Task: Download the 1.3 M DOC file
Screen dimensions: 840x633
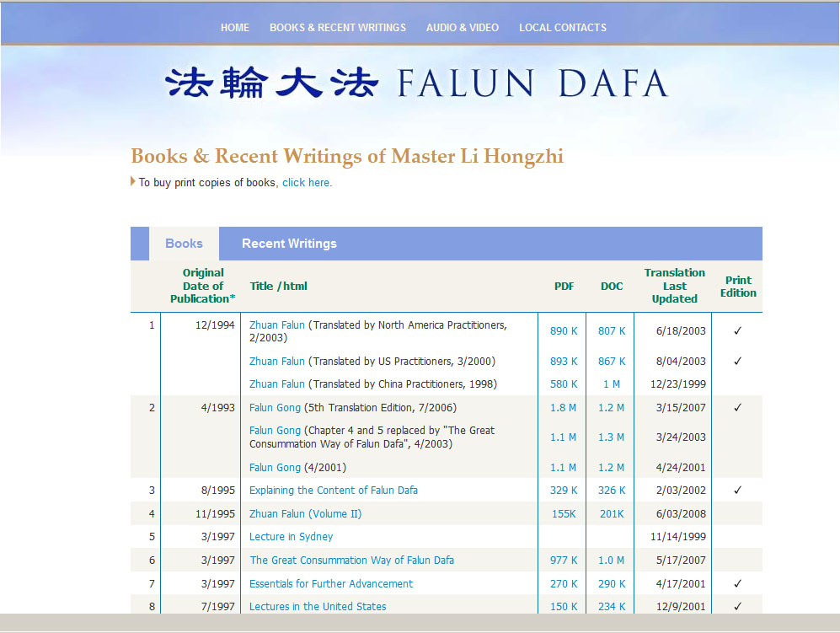Action: coord(611,437)
